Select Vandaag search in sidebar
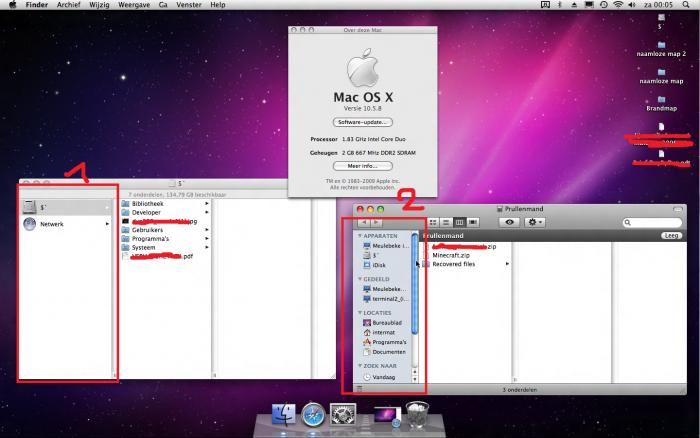The width and height of the screenshot is (700, 438). tap(379, 377)
